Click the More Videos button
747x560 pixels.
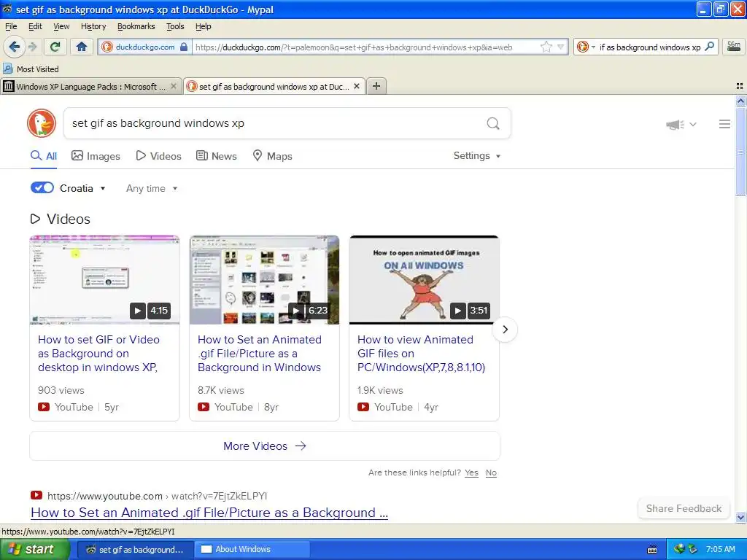point(264,446)
